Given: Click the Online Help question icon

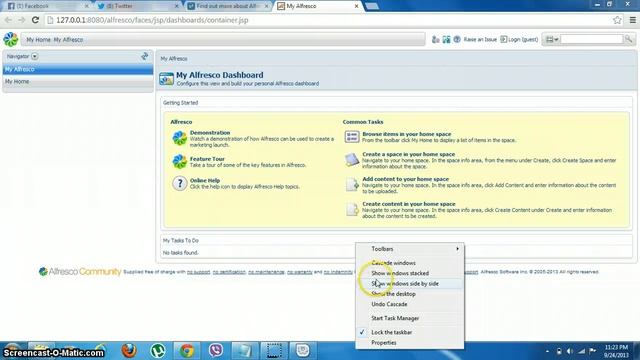Looking at the screenshot, I should (x=180, y=183).
